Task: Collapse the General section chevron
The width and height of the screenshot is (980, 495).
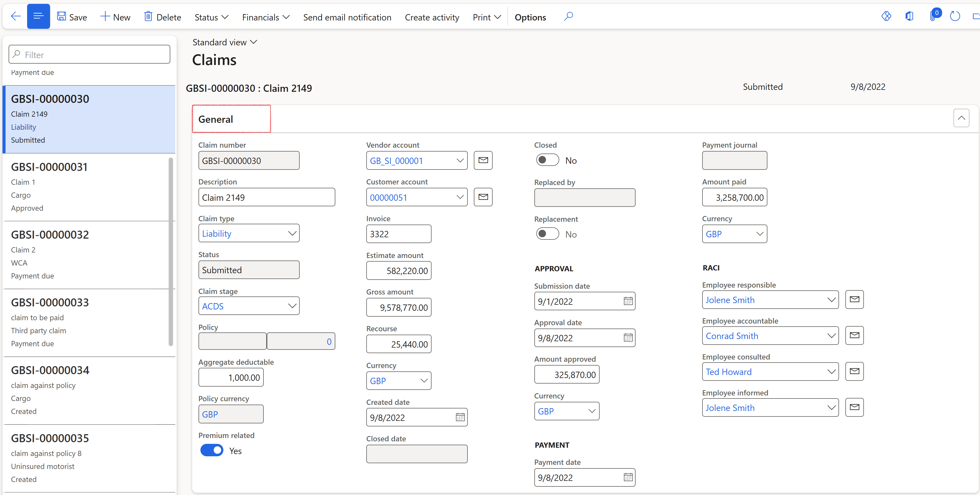Action: point(961,118)
